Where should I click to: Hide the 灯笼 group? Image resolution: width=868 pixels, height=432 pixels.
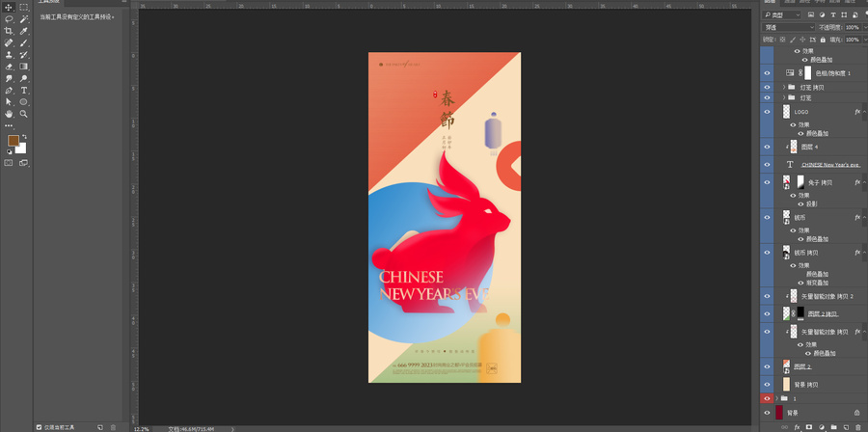click(767, 97)
